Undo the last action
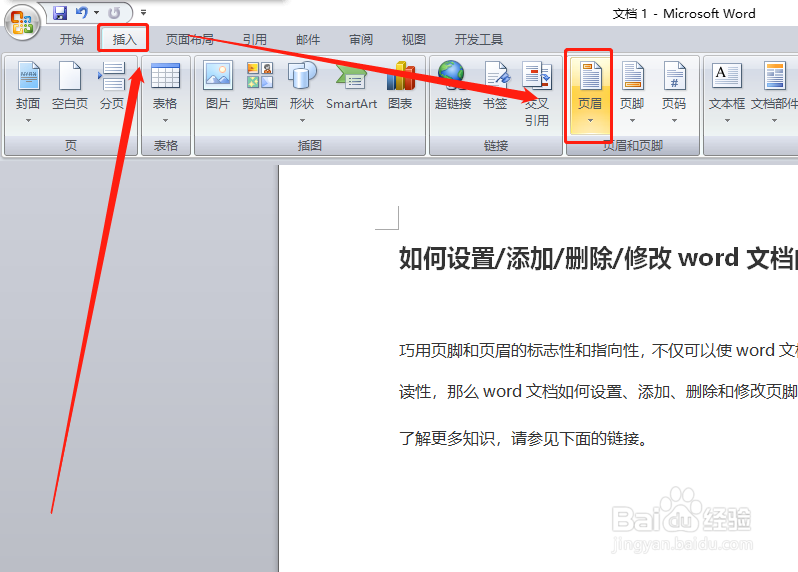This screenshot has height=572, width=798. tap(81, 13)
